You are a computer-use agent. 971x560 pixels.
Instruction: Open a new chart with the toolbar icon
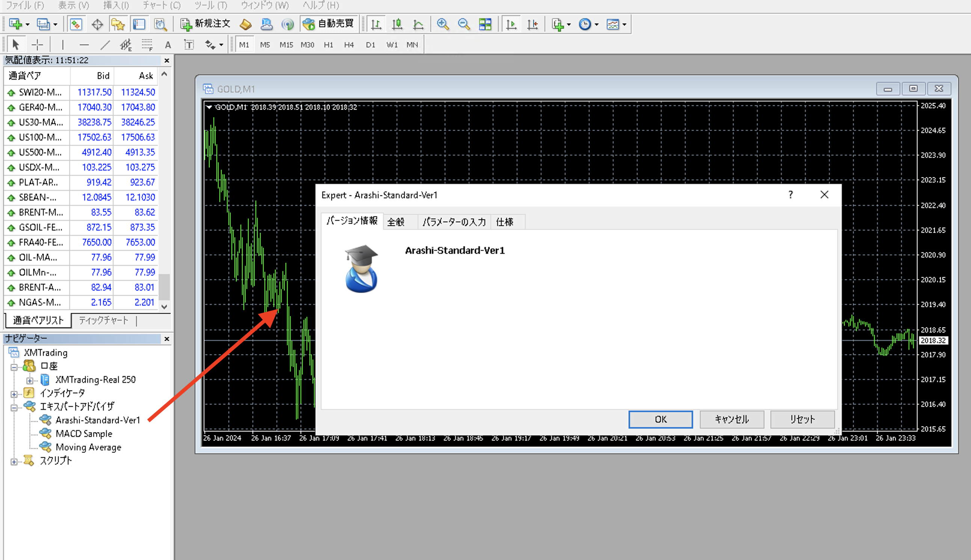point(15,24)
